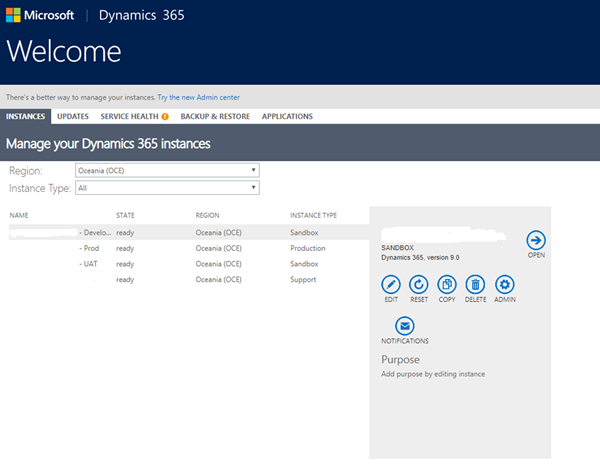
Task: Click the Delete trash icon
Action: pyautogui.click(x=475, y=284)
